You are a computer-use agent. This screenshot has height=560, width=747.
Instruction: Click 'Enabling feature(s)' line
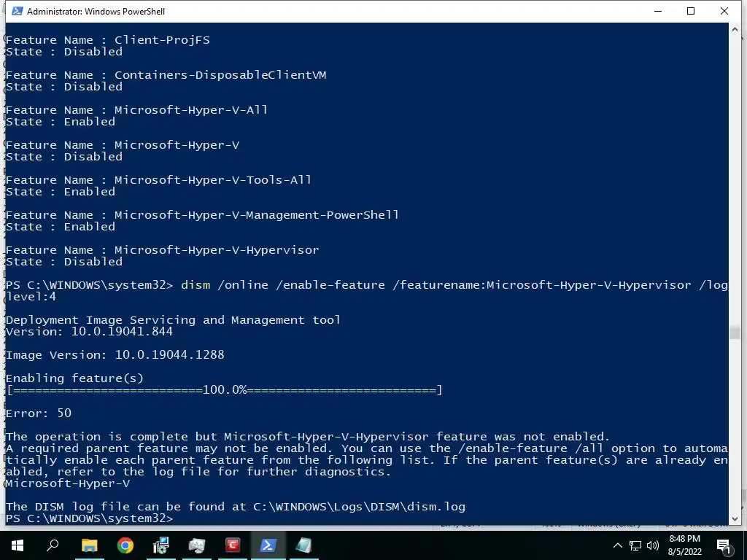click(74, 378)
